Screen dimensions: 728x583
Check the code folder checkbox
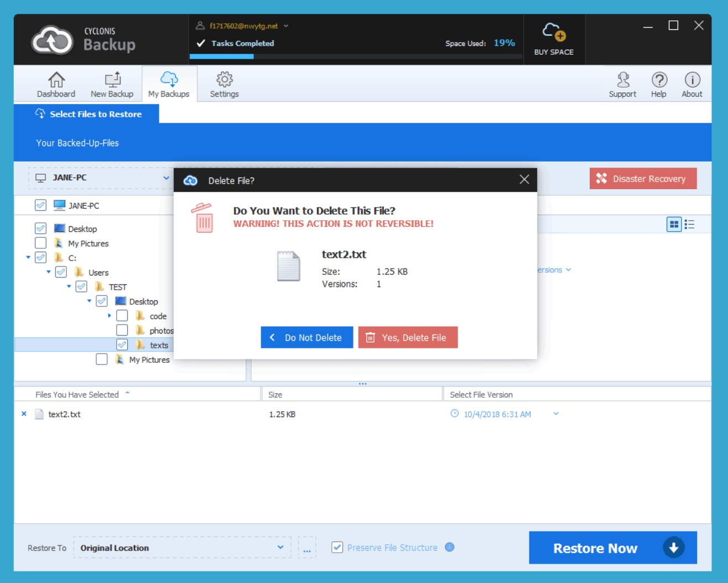[122, 316]
